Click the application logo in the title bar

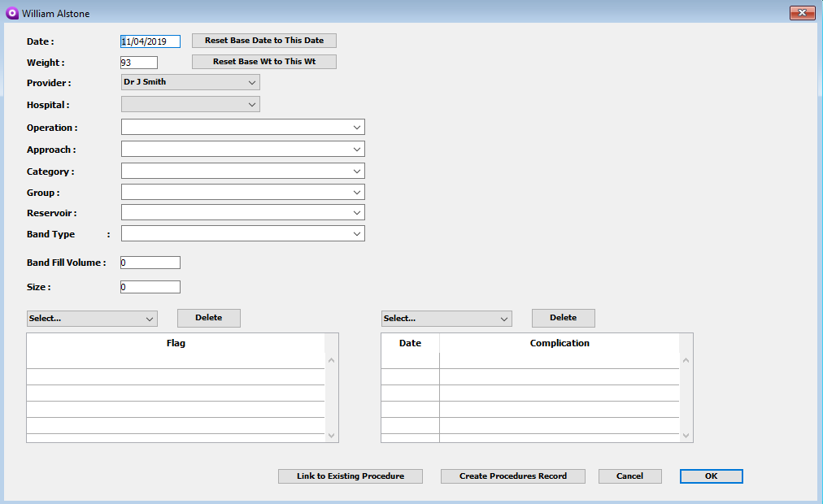click(x=11, y=13)
